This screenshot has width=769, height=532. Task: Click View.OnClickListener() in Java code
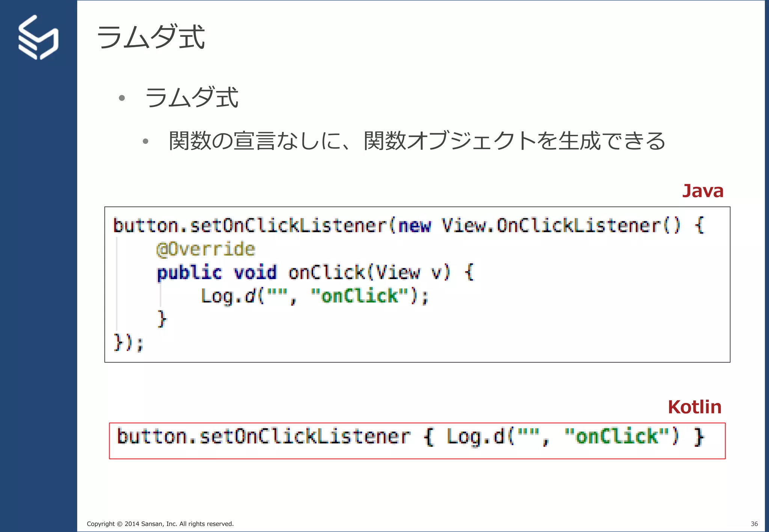click(560, 226)
